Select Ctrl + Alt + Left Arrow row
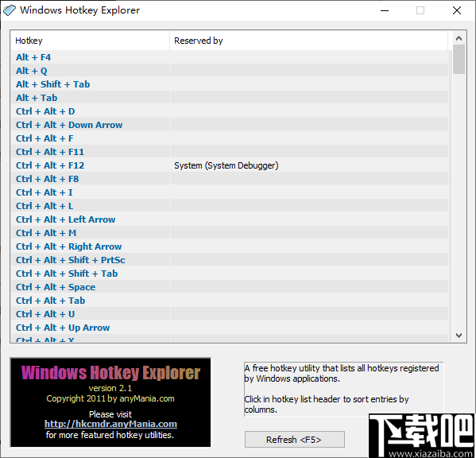The width and height of the screenshot is (476, 458). click(231, 219)
